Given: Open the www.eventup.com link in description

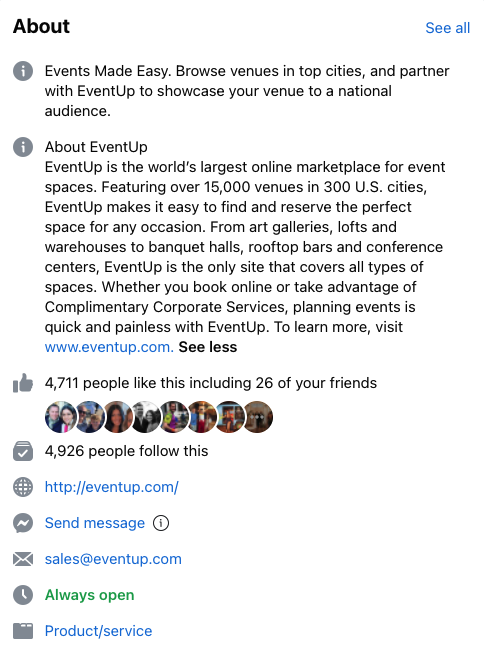Looking at the screenshot, I should [109, 347].
